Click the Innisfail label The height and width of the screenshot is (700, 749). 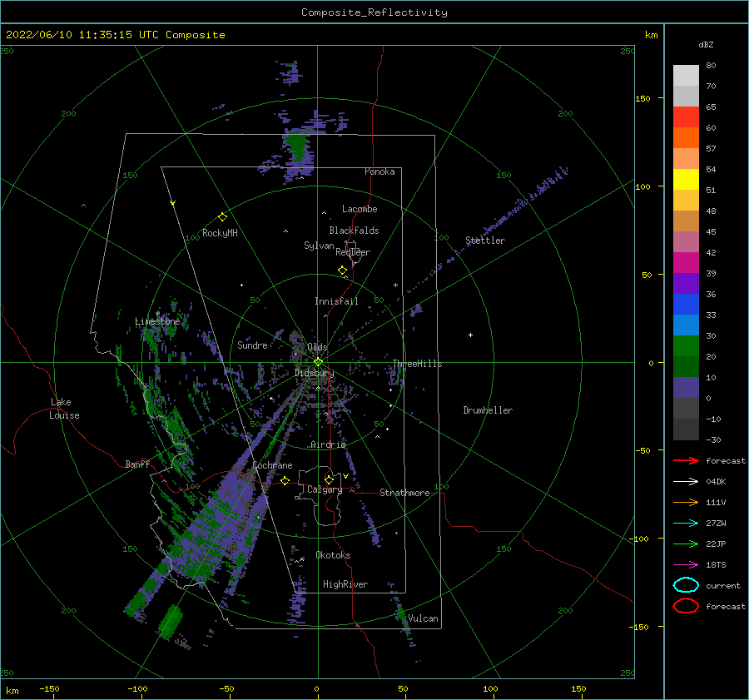tap(336, 301)
